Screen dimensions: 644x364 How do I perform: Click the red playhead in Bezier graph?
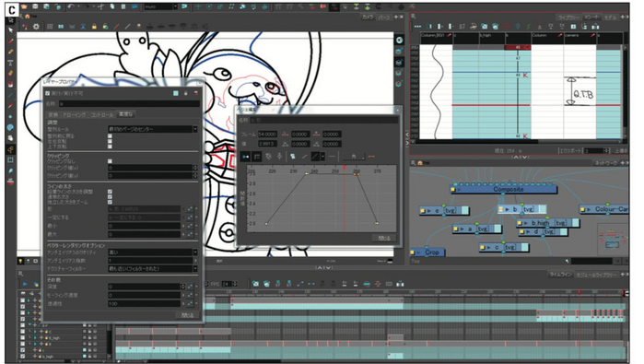click(x=345, y=198)
